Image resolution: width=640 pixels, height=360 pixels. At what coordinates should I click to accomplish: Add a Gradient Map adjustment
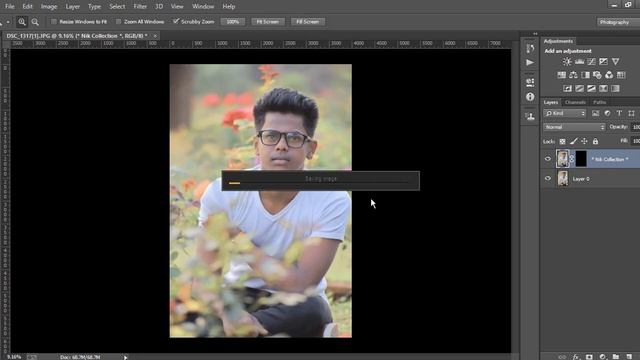(615, 88)
